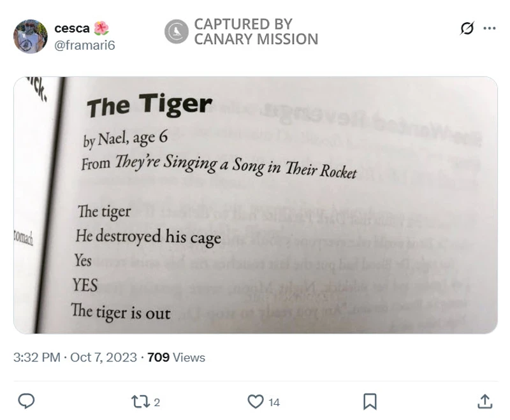Screen dimensions: 510x420
Task: Click the share upload icon
Action: [484, 401]
